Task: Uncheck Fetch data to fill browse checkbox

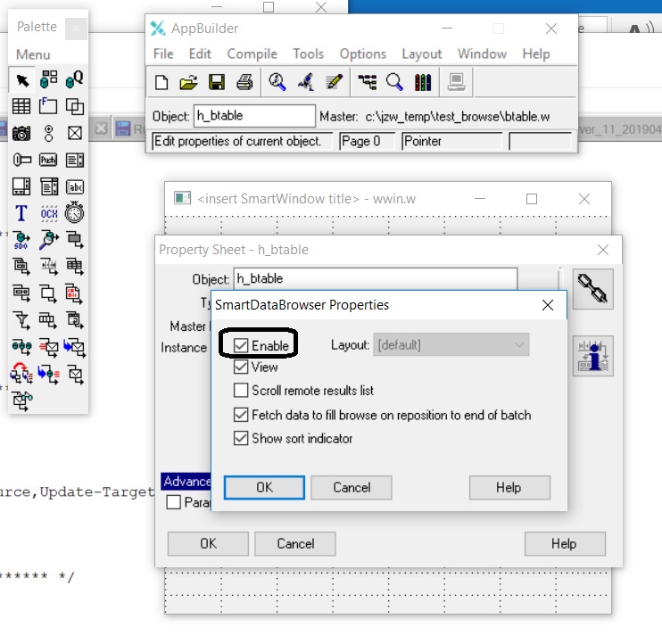Action: (241, 415)
